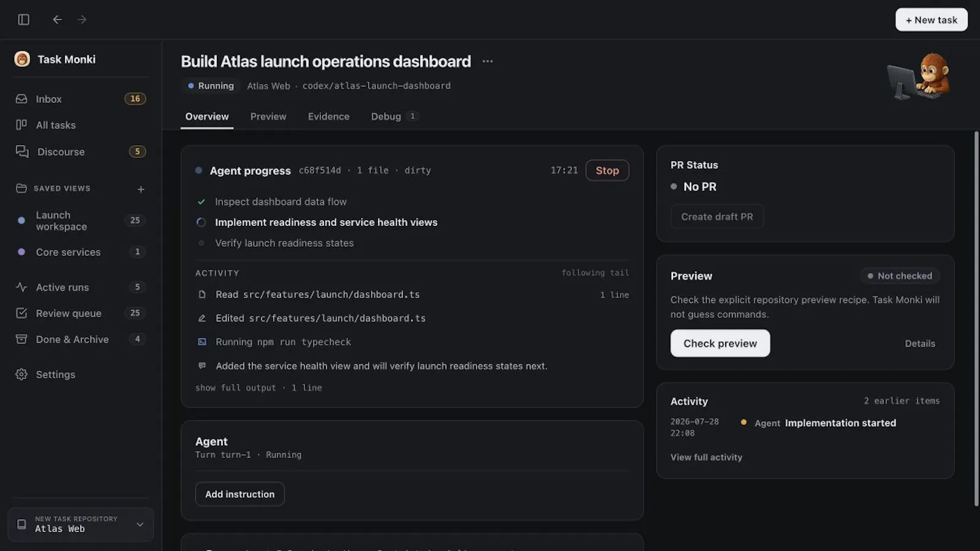
Task: Click branch name codex/atlas-launch-dashboard
Action: [376, 86]
